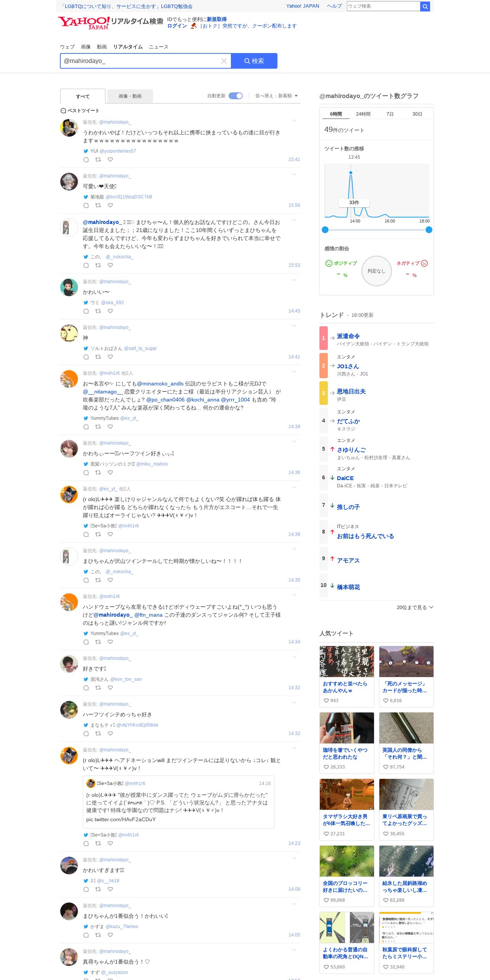Like the tweet by YUI @yuiponfairies57

[110, 160]
